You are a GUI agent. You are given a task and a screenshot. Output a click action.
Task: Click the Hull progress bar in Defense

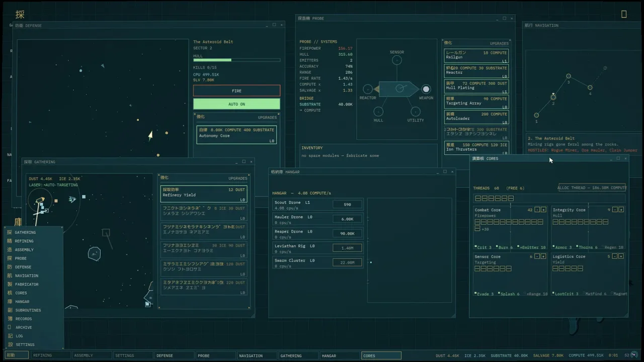click(x=236, y=60)
